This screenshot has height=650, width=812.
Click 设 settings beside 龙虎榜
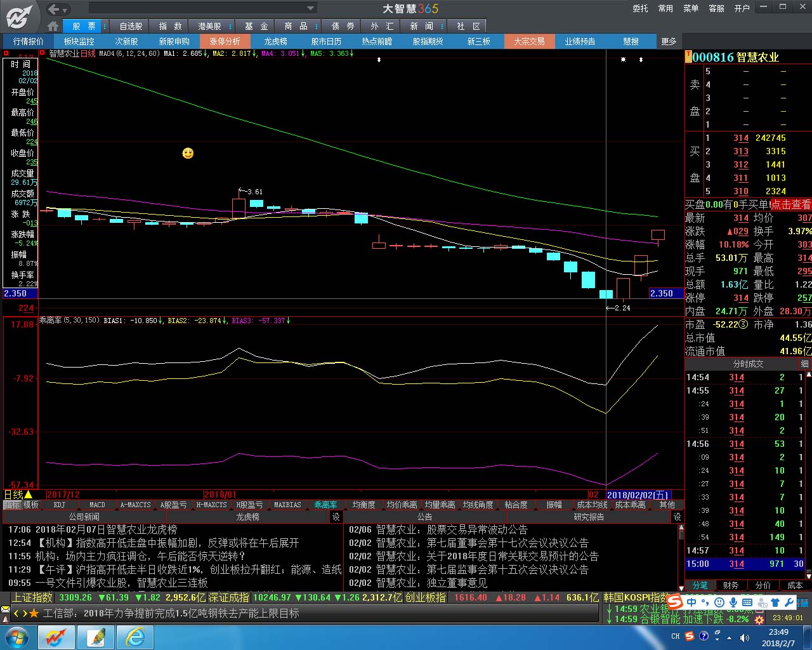point(336,517)
